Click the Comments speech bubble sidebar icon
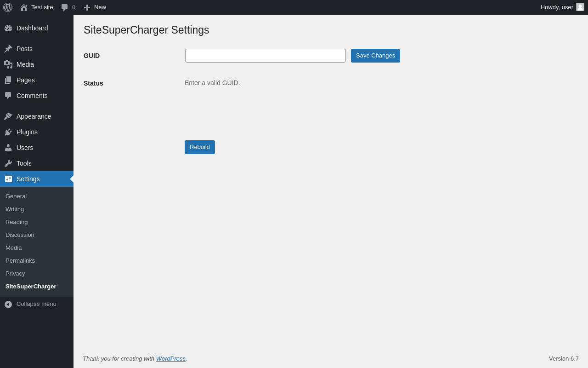The image size is (588, 368). [8, 96]
